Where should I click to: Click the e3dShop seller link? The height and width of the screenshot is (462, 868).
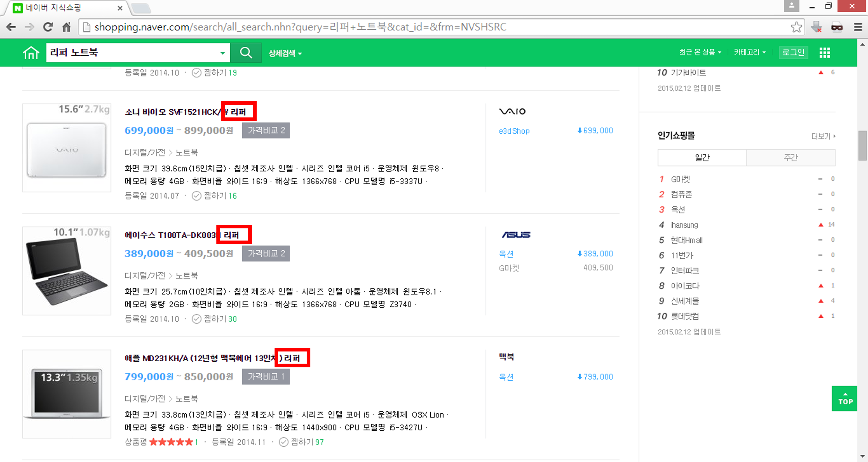click(x=514, y=131)
